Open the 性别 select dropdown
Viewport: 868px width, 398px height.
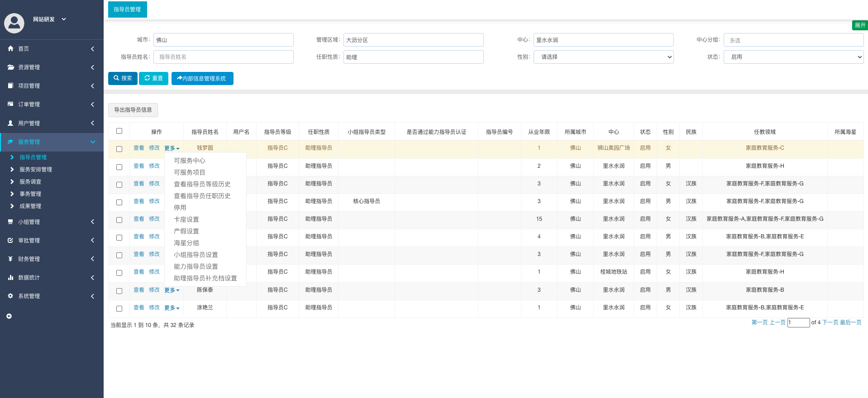[603, 57]
